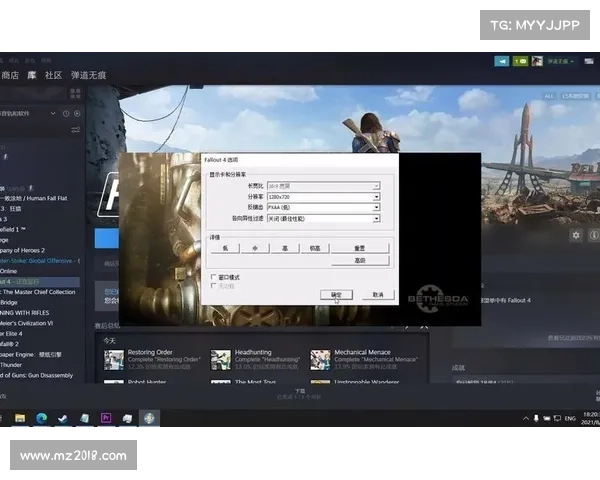Show hidden system tray icons chevron
The image size is (600, 480).
[x=526, y=418]
